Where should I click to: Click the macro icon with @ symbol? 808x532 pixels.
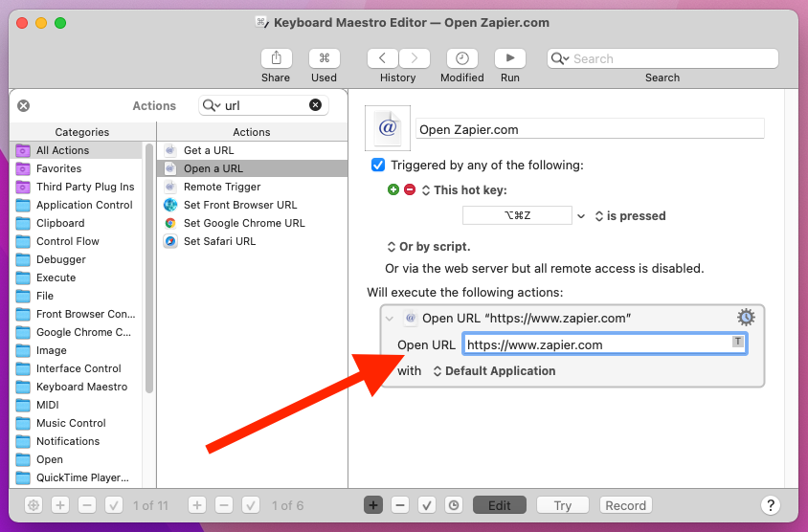coord(388,127)
